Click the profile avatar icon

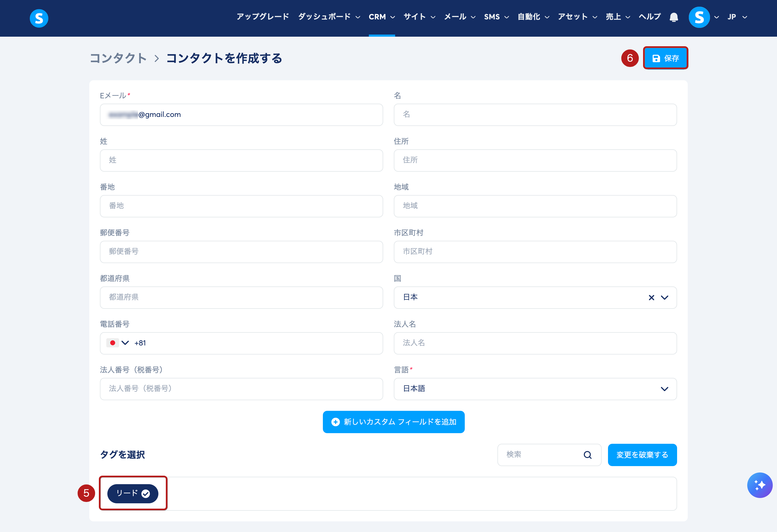click(699, 17)
